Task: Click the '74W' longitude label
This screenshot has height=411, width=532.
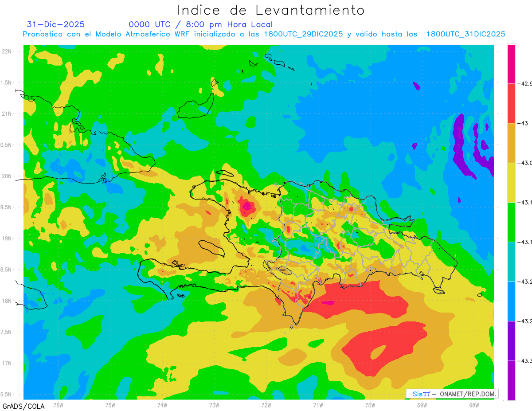Action: (162, 404)
